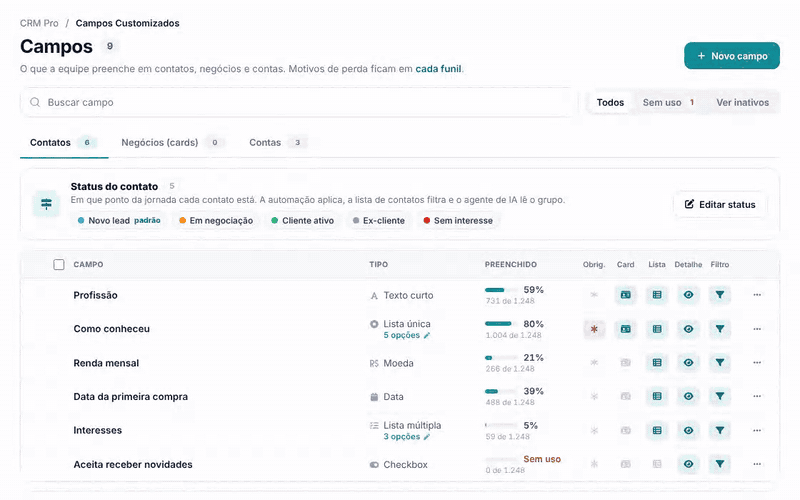Screen dimensions: 800x500
Task: Toggle Lista column icon for Data da primeira compra
Action: tap(657, 396)
